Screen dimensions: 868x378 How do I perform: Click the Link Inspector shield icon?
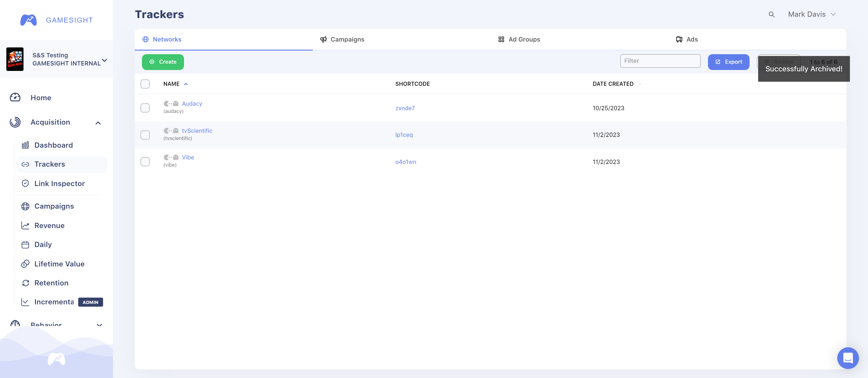point(25,183)
